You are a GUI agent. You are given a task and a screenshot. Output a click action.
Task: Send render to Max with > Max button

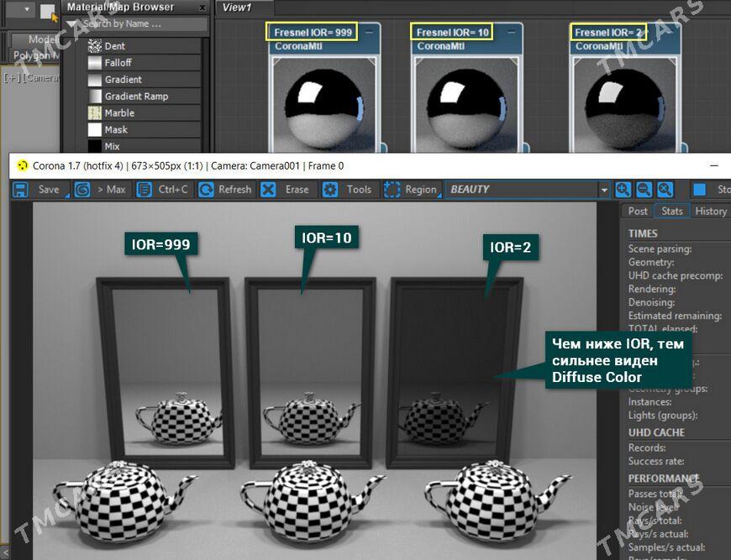point(100,190)
